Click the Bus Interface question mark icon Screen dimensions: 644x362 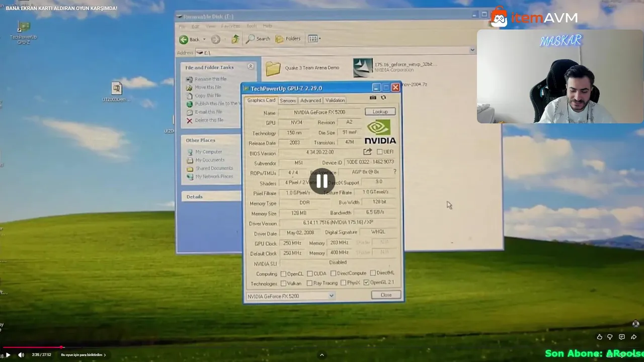click(394, 172)
